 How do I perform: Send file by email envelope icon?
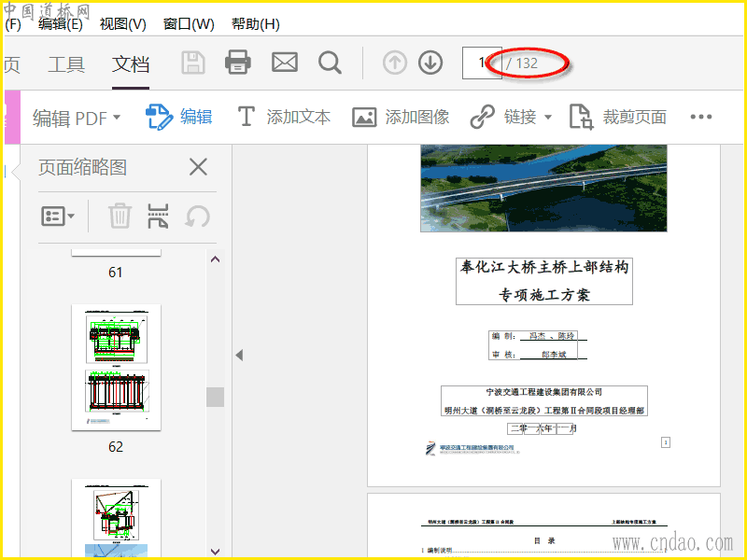click(x=285, y=63)
